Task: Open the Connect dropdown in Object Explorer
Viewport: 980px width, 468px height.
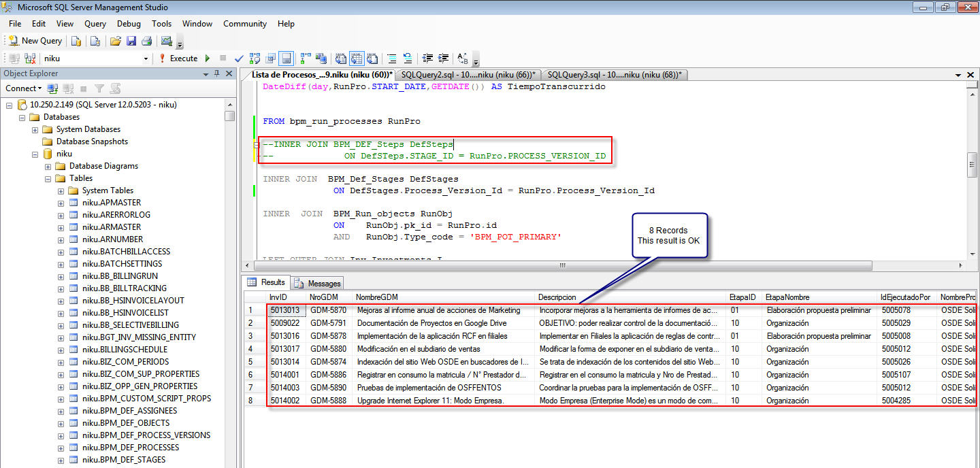Action: 24,88
